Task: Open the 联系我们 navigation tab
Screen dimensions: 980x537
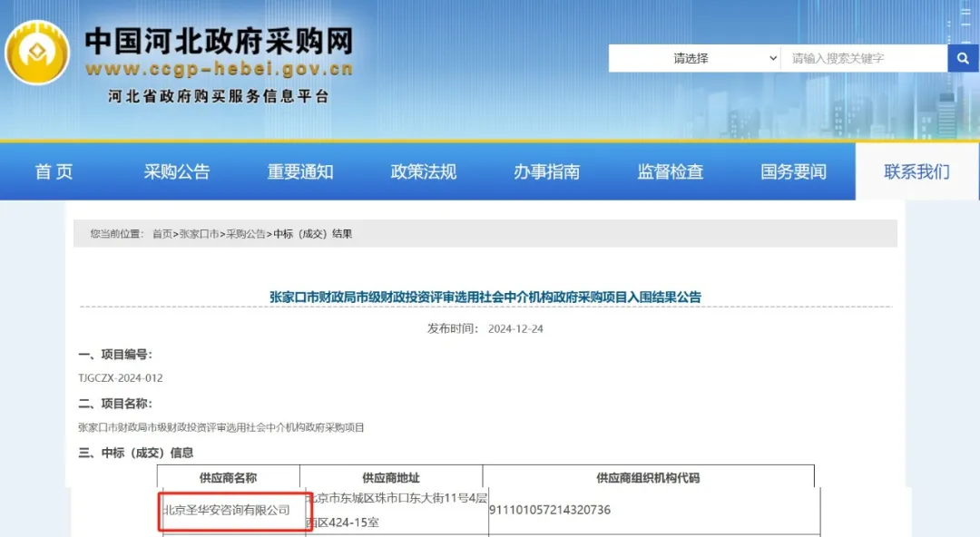Action: [x=916, y=172]
